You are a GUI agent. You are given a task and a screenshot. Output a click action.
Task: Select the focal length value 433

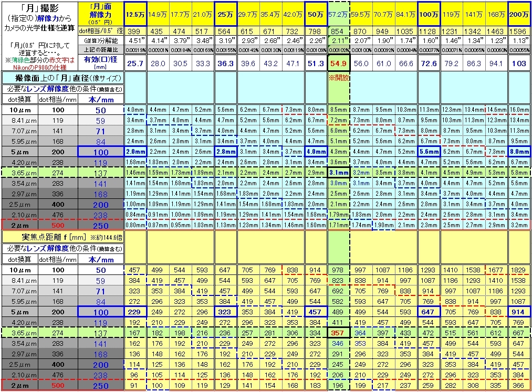[x=406, y=333]
